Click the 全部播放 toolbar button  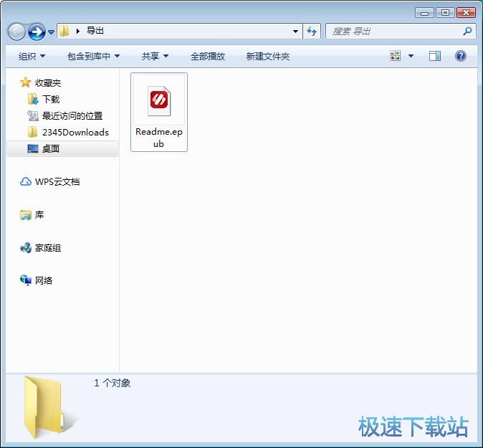[x=208, y=56]
